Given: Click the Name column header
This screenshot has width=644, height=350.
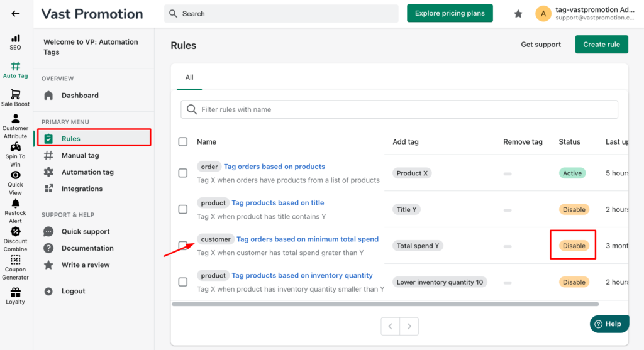Looking at the screenshot, I should [x=206, y=142].
